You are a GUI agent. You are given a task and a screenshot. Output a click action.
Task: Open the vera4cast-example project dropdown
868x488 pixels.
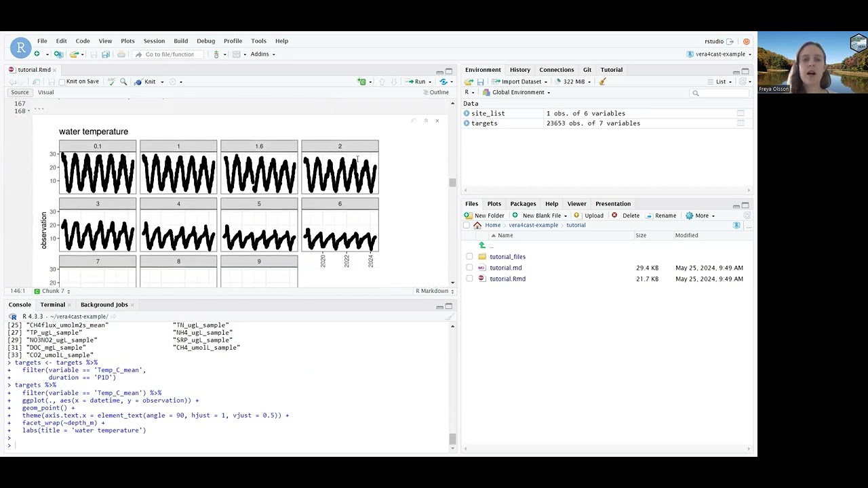coord(719,54)
